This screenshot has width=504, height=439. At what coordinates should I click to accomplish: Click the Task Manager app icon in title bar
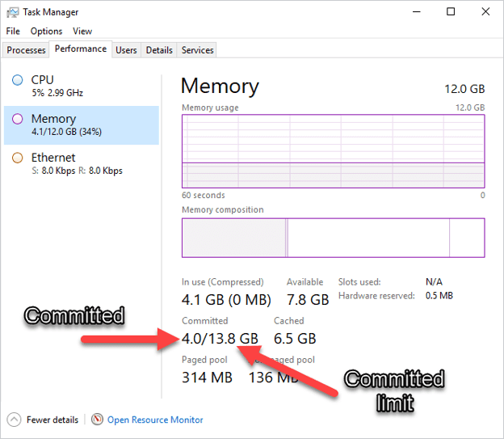(x=13, y=12)
